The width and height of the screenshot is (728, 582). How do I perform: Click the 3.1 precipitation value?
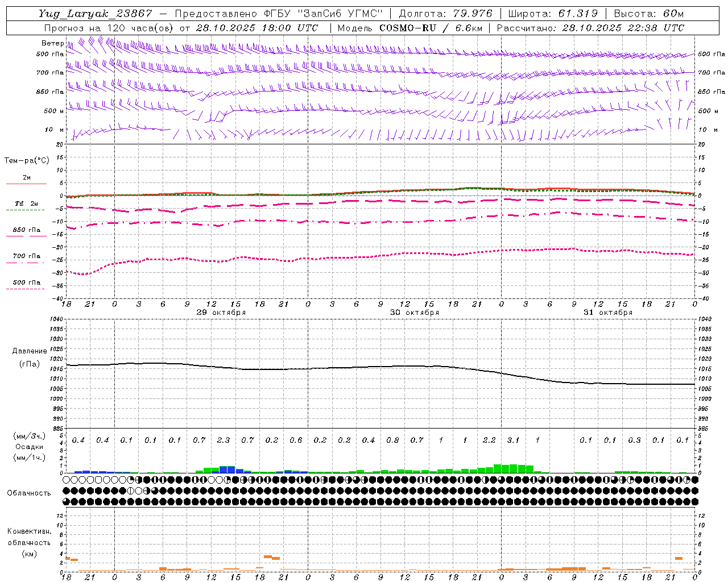tap(514, 440)
